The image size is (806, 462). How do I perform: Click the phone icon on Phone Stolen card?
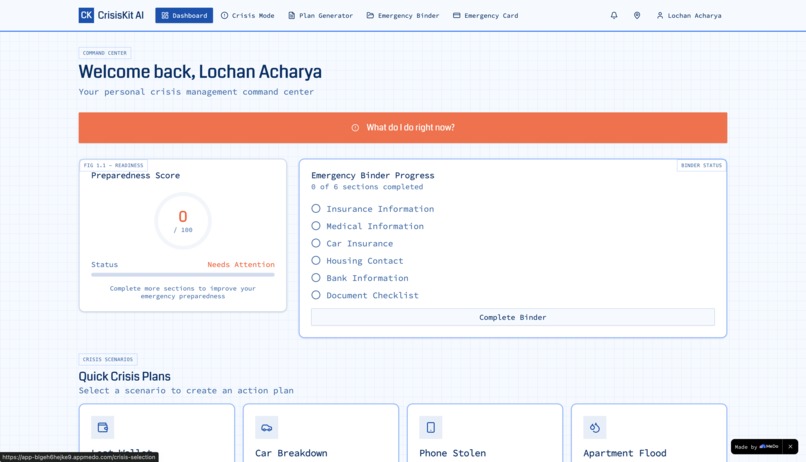click(x=431, y=427)
